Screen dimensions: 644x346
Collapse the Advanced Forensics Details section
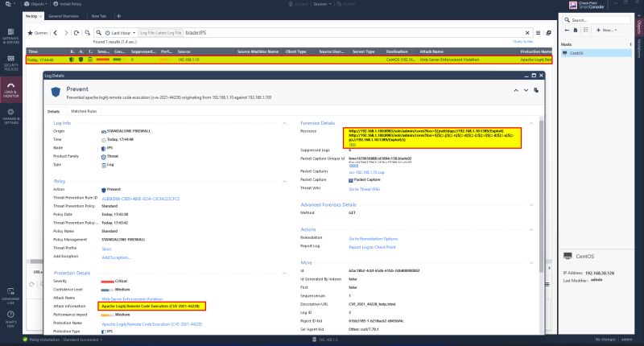[x=531, y=204]
